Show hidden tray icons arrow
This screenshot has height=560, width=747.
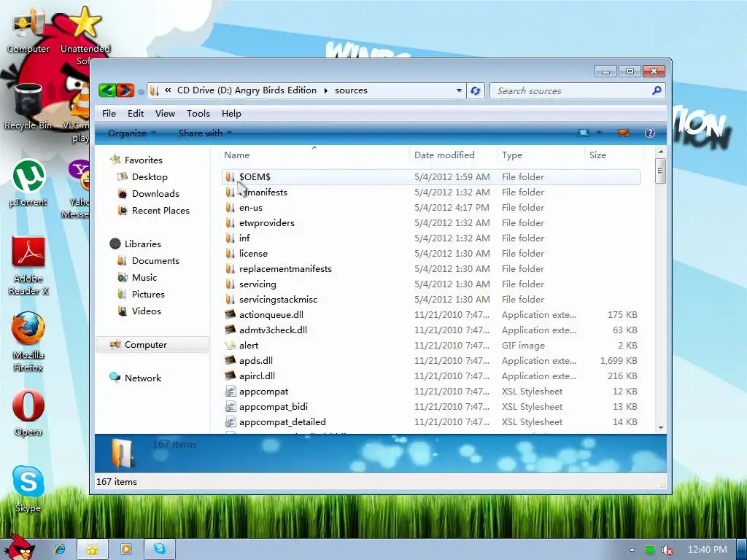coord(632,550)
